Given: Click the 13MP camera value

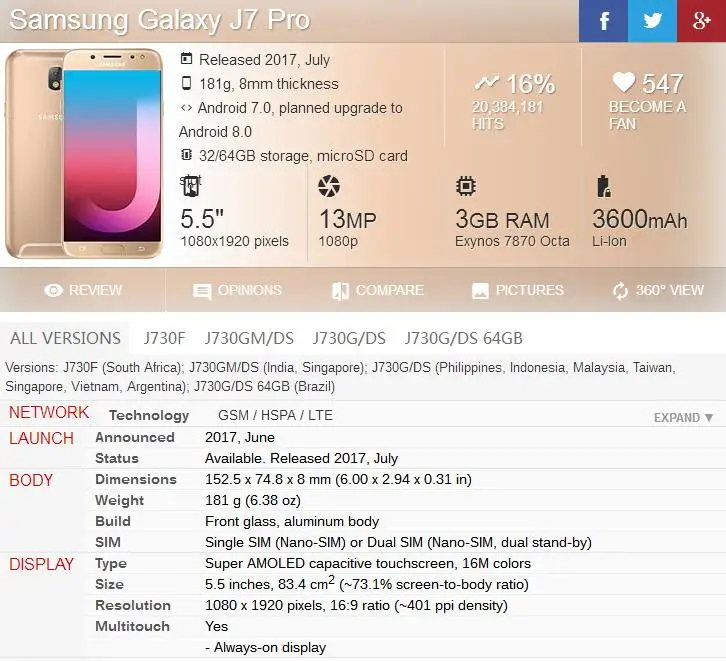Looking at the screenshot, I should 347,219.
